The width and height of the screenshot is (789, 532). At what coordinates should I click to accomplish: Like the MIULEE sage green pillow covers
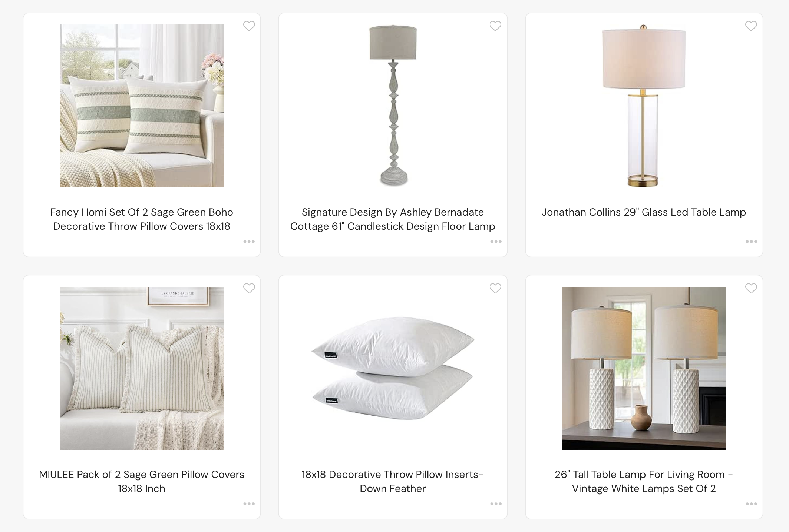click(x=249, y=288)
